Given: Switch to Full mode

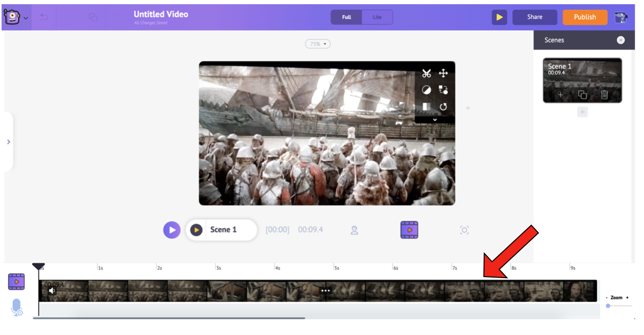Looking at the screenshot, I should (346, 17).
